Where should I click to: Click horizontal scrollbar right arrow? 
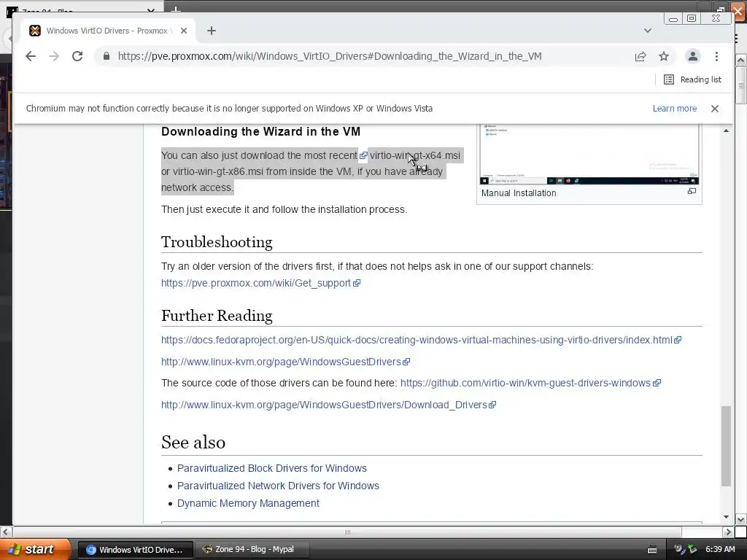click(x=728, y=532)
